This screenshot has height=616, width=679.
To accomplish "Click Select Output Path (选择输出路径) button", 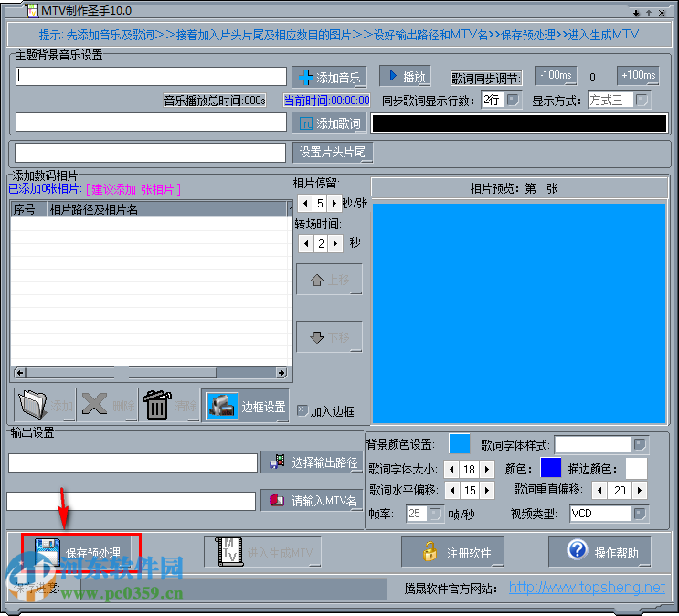I will (312, 462).
